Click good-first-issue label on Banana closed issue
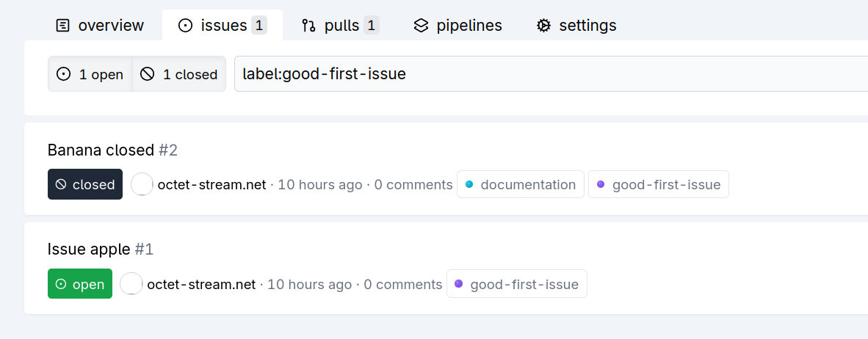 659,185
